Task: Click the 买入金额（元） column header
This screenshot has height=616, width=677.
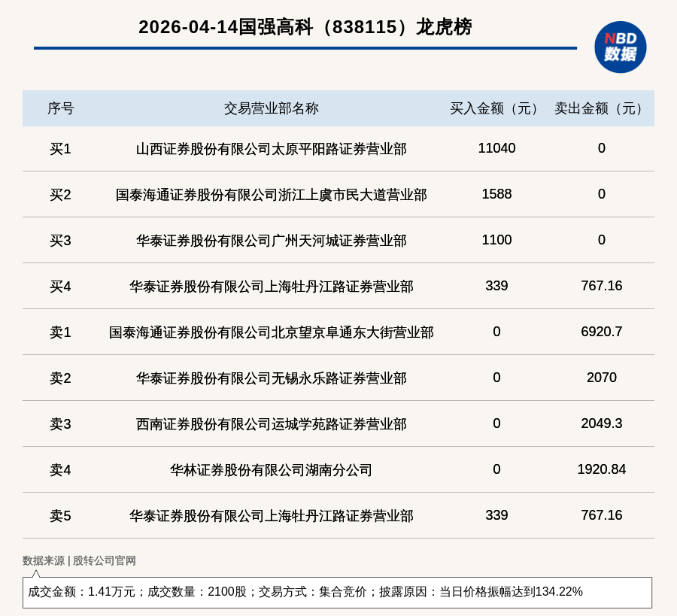Action: click(496, 108)
